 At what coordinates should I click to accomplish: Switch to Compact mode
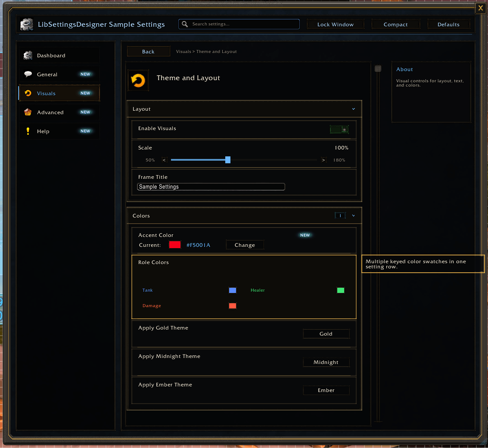(x=395, y=24)
